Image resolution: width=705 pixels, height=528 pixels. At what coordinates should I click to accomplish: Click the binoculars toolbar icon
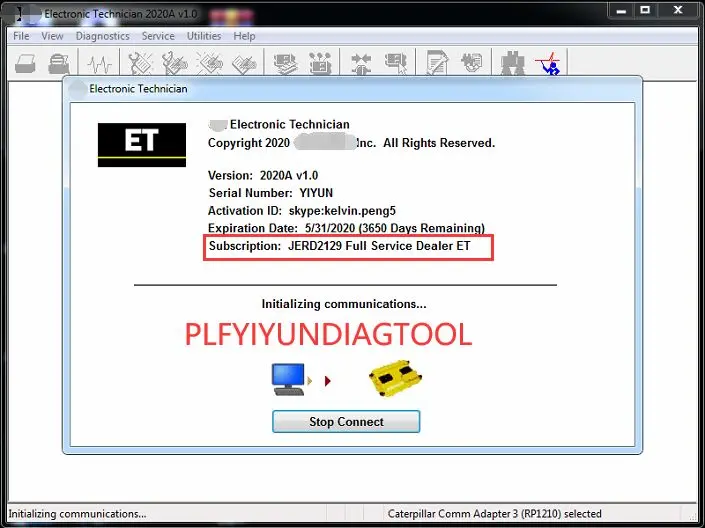(513, 63)
